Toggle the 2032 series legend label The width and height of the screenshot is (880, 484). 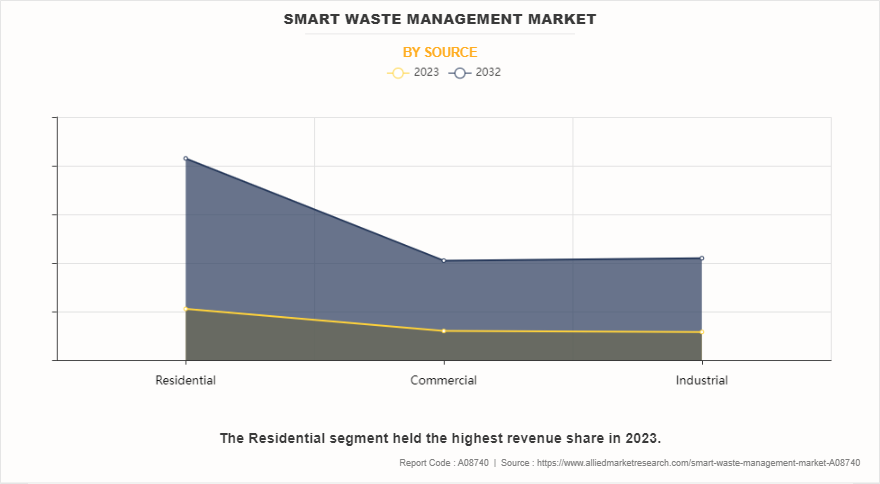pos(488,73)
